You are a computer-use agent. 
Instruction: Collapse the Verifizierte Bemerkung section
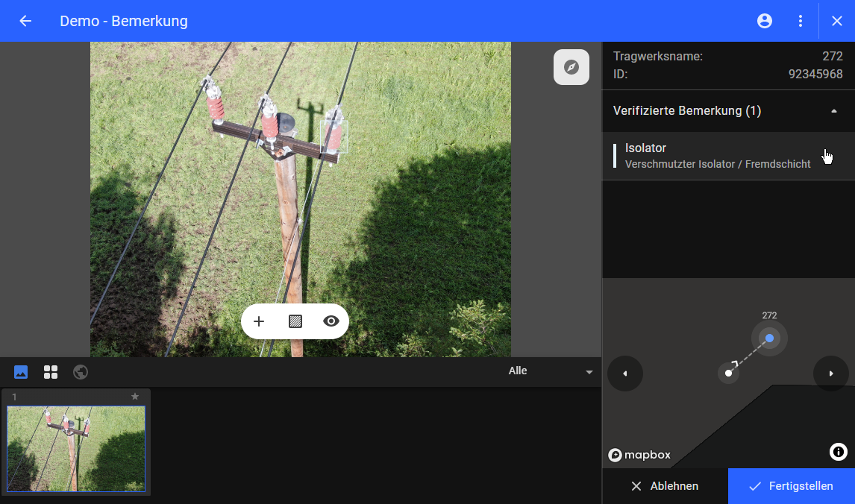[x=833, y=111]
